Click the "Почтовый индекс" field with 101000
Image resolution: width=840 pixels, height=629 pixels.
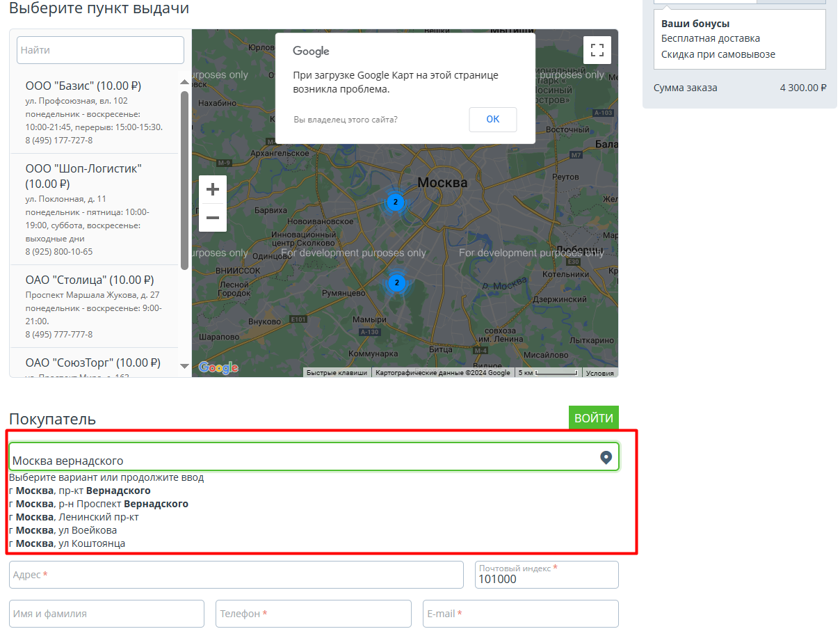[x=547, y=575]
